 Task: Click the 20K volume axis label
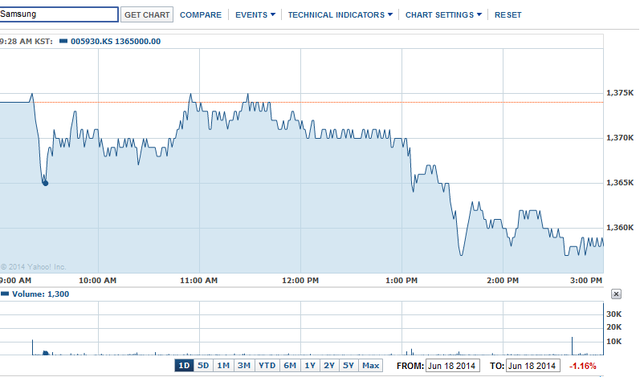pyautogui.click(x=614, y=327)
